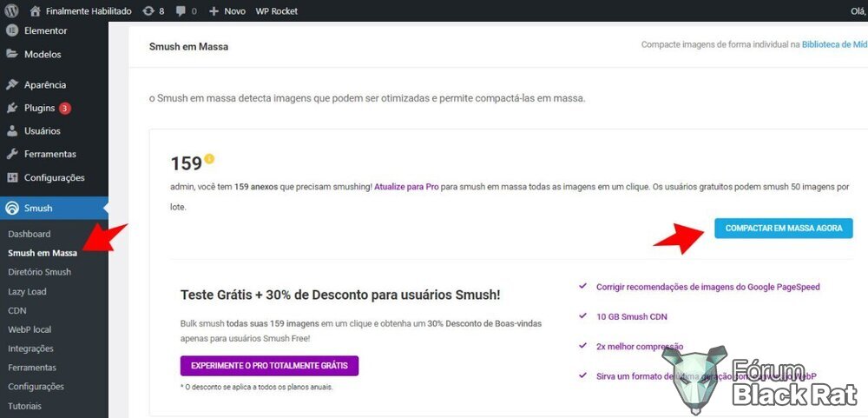Image resolution: width=868 pixels, height=418 pixels.
Task: Click the yellow warning icon beside 159
Action: pyautogui.click(x=209, y=158)
